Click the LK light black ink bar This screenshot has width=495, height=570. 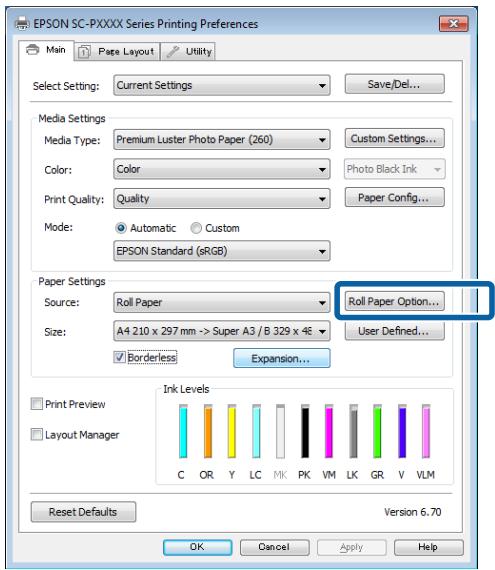point(353,431)
